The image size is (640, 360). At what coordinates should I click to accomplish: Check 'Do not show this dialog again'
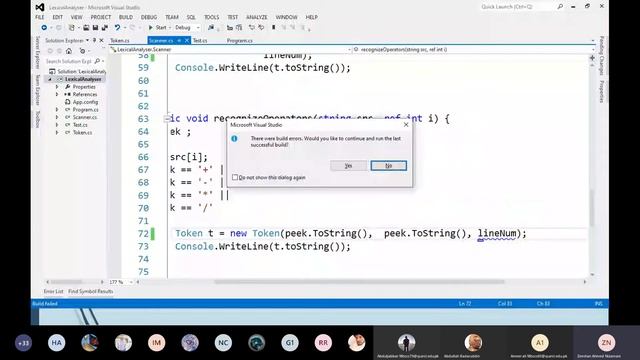(x=235, y=177)
